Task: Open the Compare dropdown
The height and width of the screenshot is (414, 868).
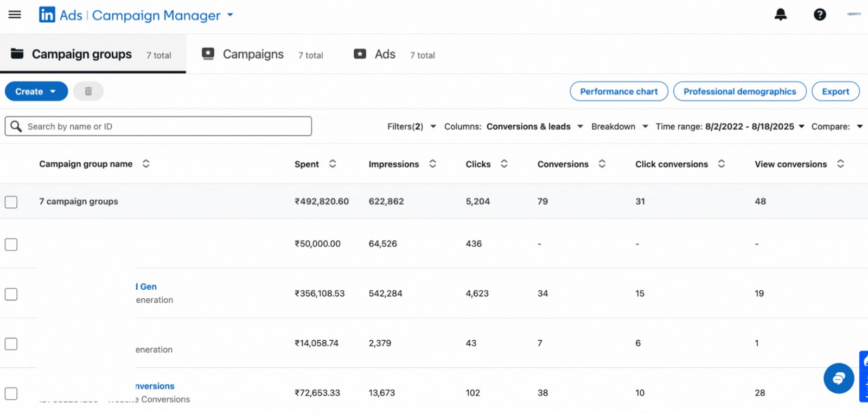Action: pos(837,126)
